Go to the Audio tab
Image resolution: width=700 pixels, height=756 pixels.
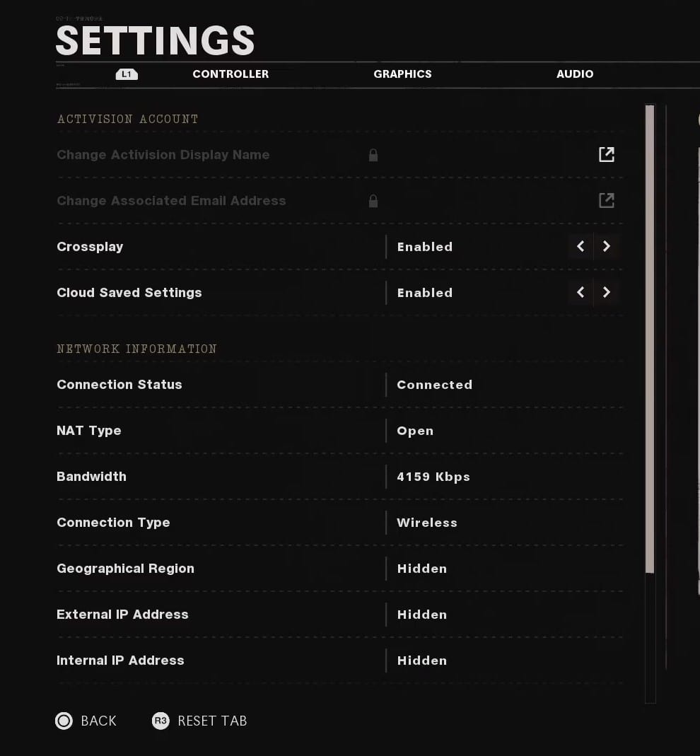coord(574,74)
